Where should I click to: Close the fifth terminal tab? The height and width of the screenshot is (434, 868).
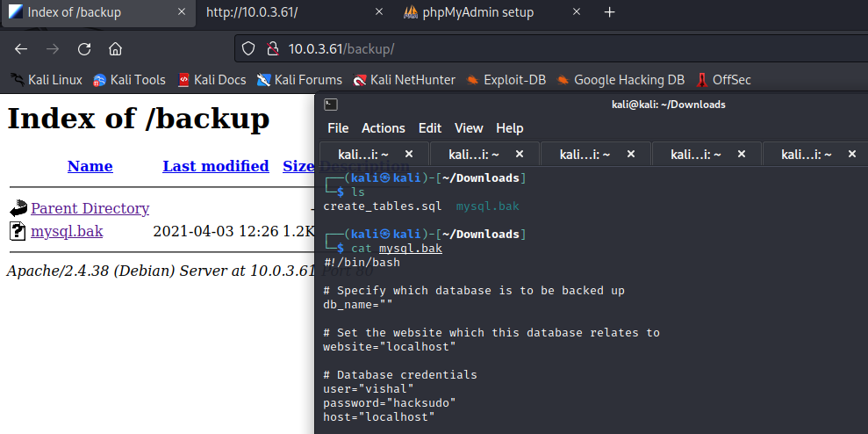852,154
